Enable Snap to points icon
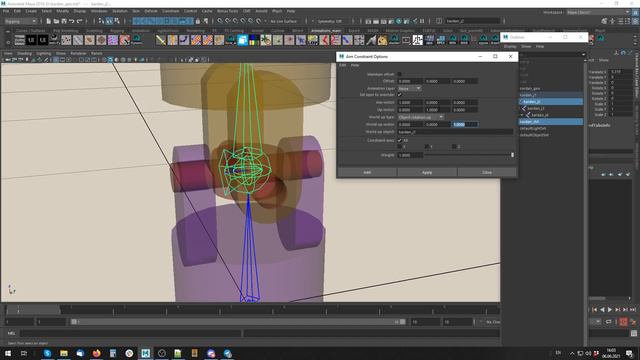 [236, 21]
